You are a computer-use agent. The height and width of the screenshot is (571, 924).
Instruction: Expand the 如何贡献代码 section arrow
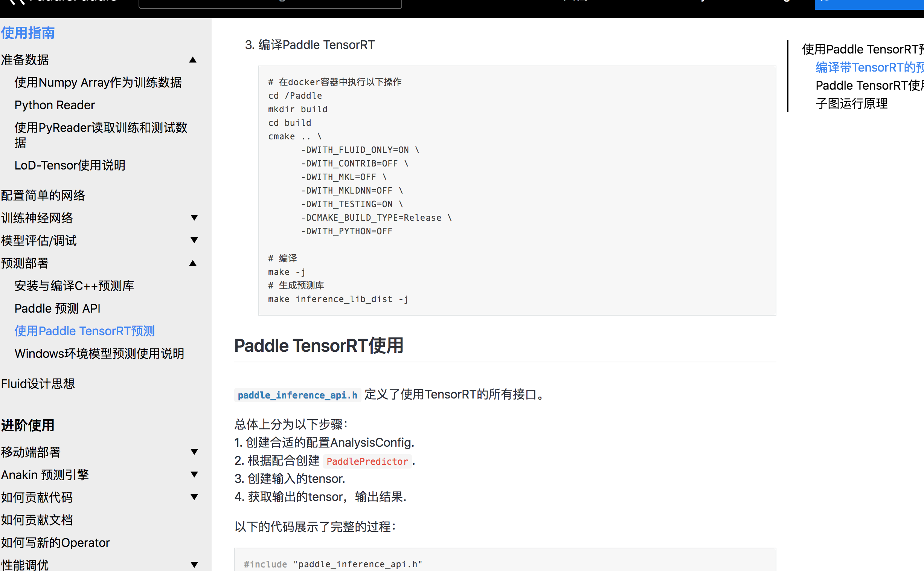pyautogui.click(x=194, y=497)
